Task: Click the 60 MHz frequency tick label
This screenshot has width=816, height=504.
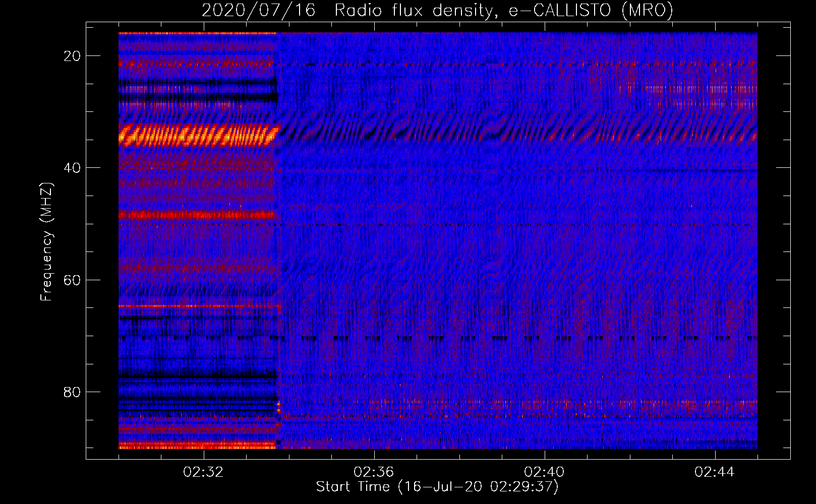Action: (x=72, y=280)
